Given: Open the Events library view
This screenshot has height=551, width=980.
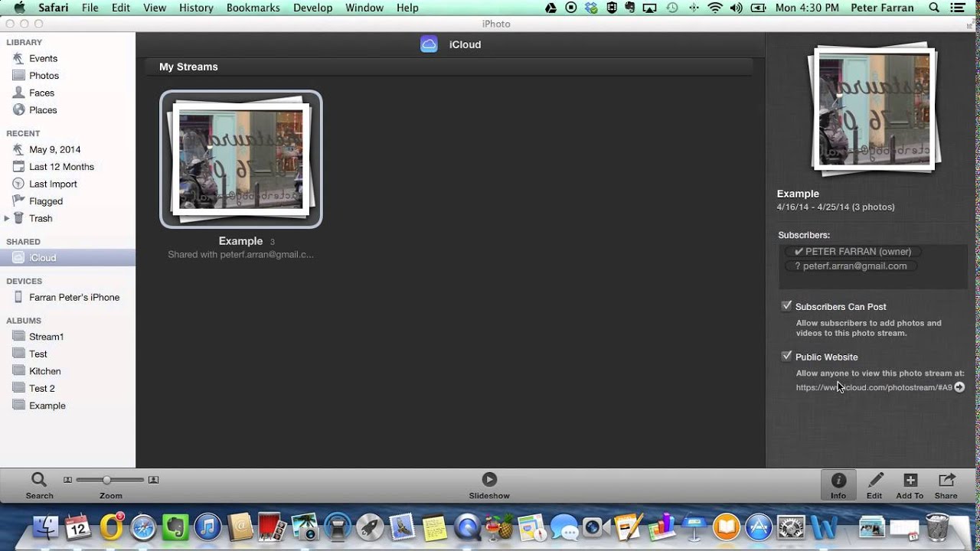Looking at the screenshot, I should 44,58.
